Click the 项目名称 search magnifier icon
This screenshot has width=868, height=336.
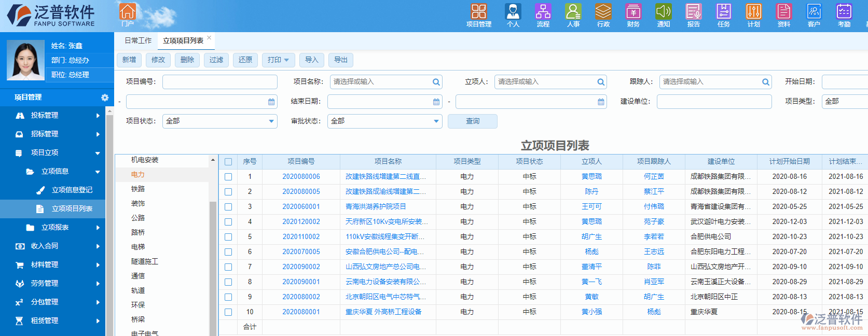[436, 82]
